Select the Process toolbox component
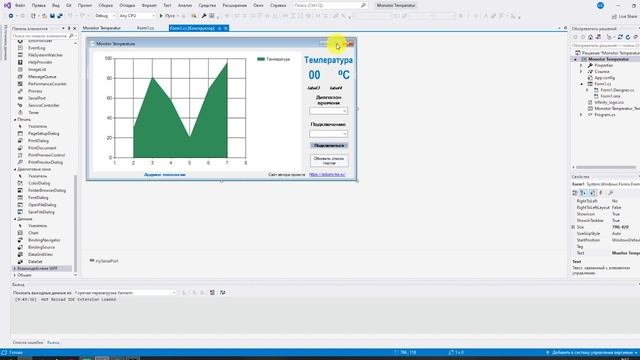The image size is (640, 360). [35, 91]
